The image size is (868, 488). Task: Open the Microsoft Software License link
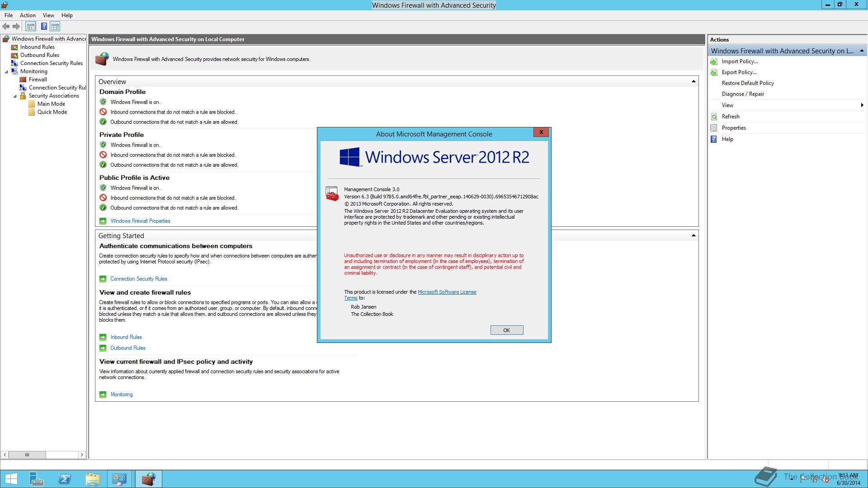tap(447, 292)
